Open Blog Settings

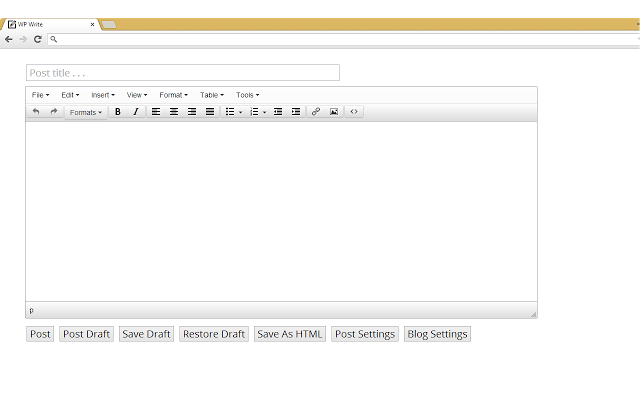coord(437,334)
